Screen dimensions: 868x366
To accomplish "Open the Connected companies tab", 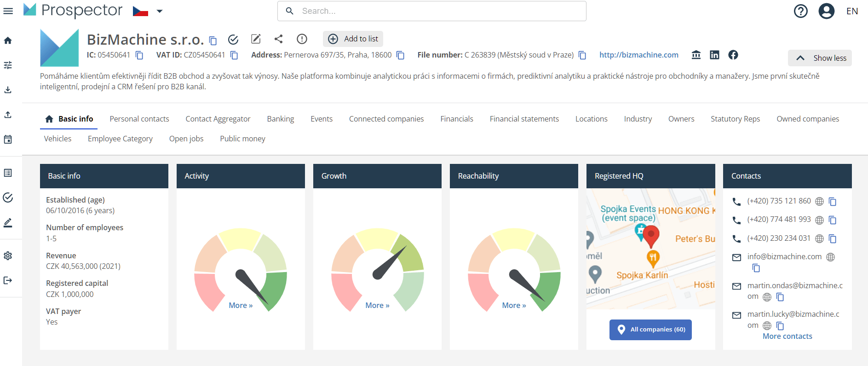I will (x=386, y=119).
